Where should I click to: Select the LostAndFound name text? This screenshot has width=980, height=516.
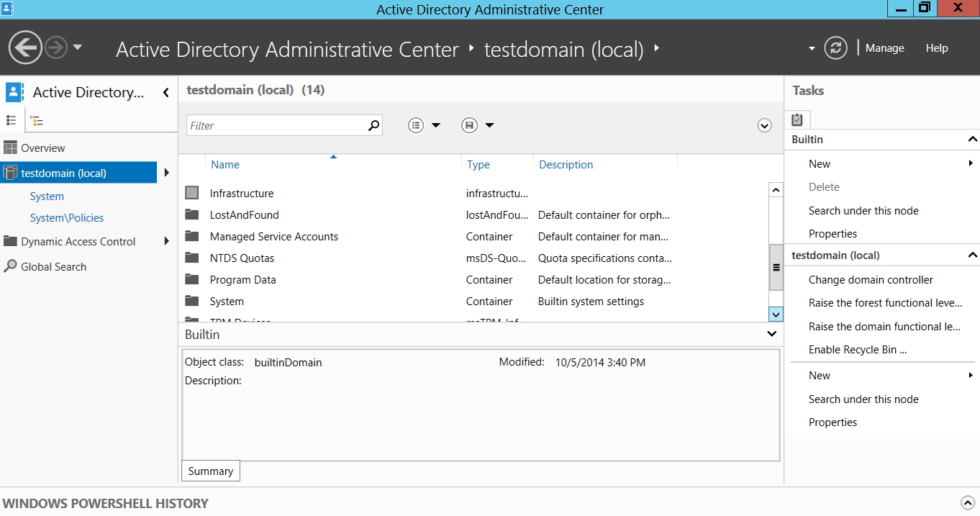(245, 215)
